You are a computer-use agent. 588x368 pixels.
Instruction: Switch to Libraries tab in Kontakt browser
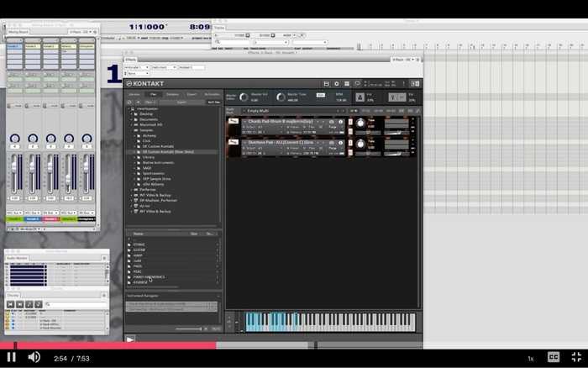[x=134, y=95]
